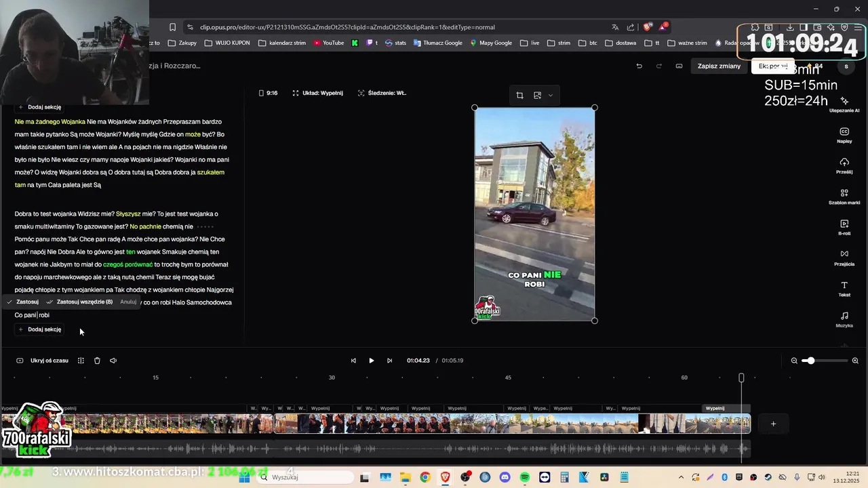Redo the last edit

coord(658,66)
